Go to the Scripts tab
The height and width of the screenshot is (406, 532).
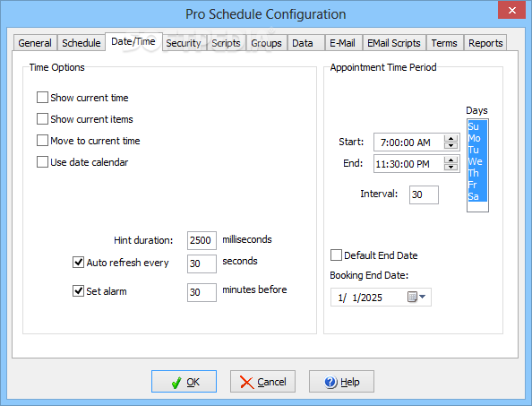(x=226, y=43)
